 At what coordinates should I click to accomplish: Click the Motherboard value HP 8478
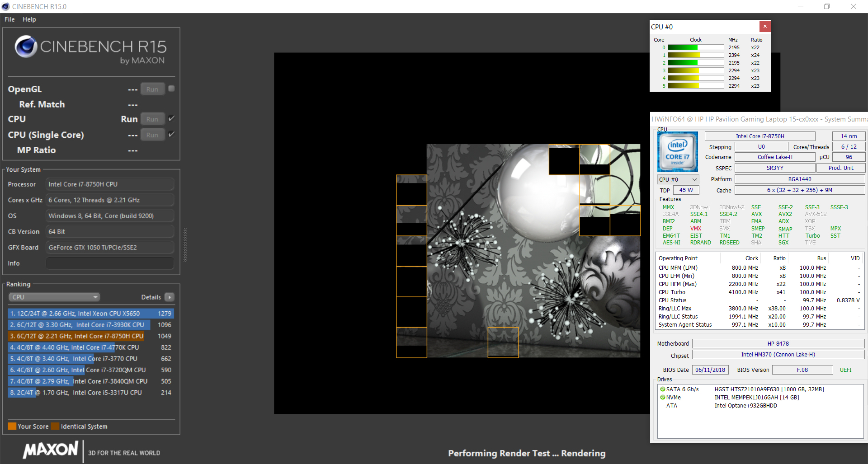(778, 344)
